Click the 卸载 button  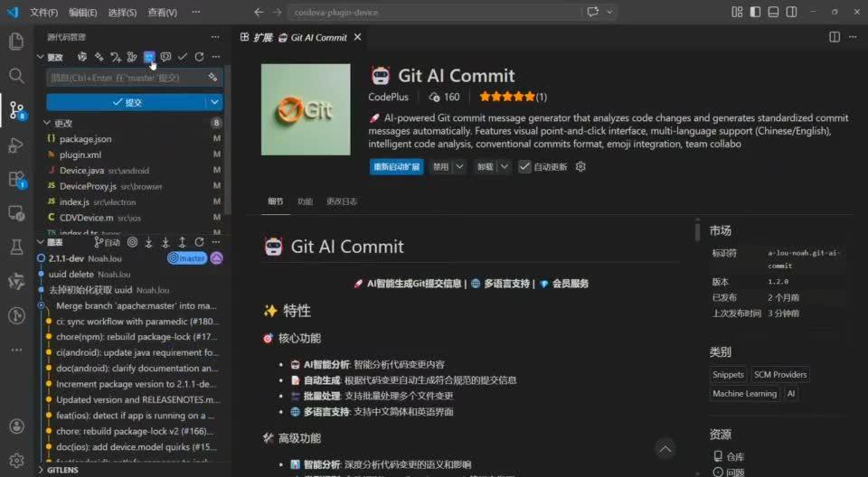point(485,166)
